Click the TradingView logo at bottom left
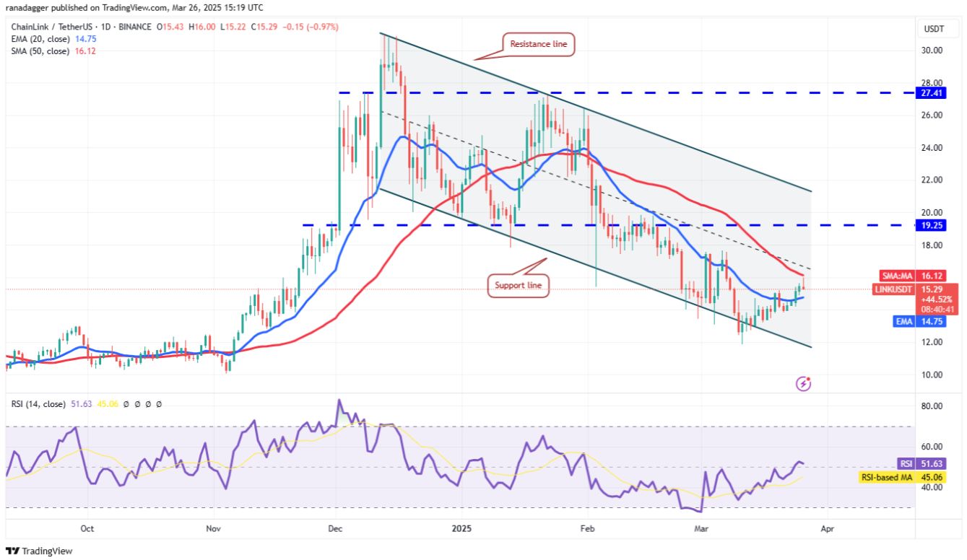The width and height of the screenshot is (967, 560). [x=40, y=551]
